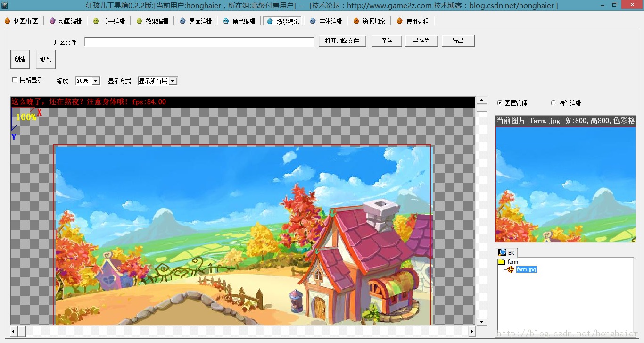The width and height of the screenshot is (644, 343).
Task: Open 使用教程 tab
Action: click(413, 21)
